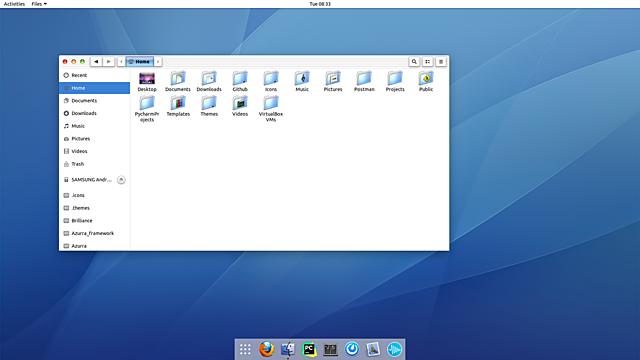The height and width of the screenshot is (360, 640).
Task: Open the teal waveform audio dock icon
Action: pos(394,349)
